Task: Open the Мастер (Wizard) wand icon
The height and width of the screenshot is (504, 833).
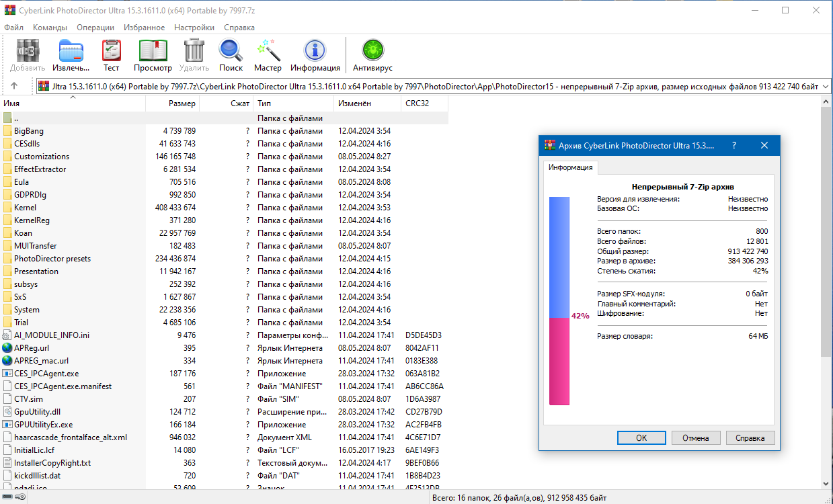Action: coord(268,50)
